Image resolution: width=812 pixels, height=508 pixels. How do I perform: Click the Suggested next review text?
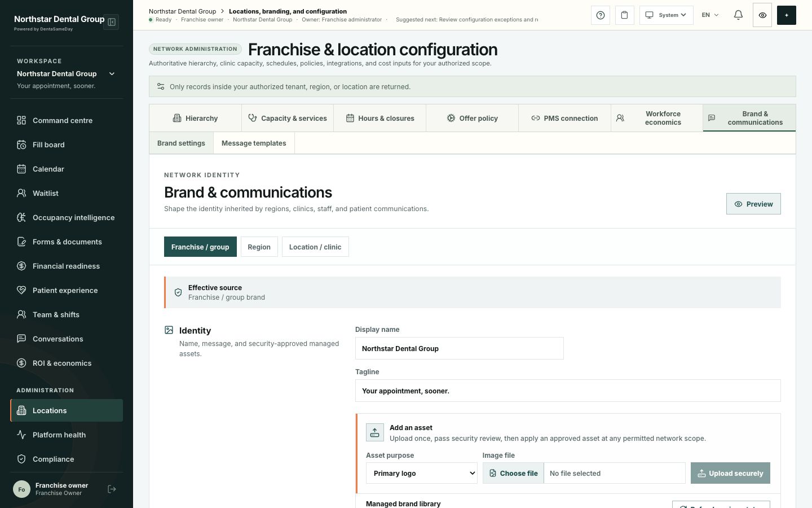click(x=467, y=20)
